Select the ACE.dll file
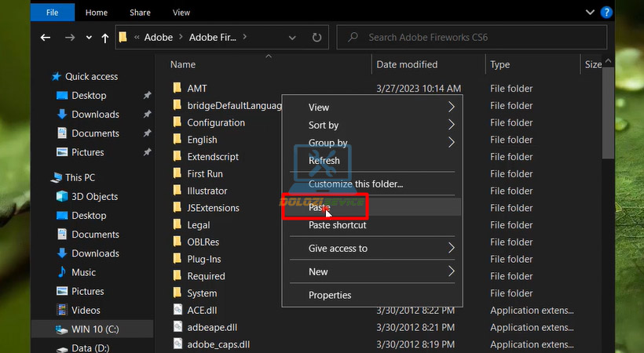Screen dimensions: 644x353 (201, 310)
